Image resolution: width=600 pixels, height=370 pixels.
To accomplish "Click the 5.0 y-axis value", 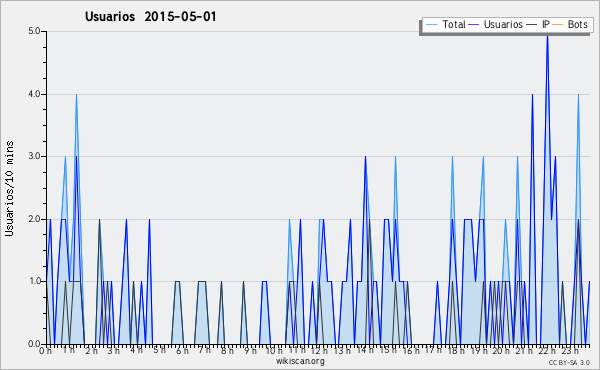I will tap(34, 31).
